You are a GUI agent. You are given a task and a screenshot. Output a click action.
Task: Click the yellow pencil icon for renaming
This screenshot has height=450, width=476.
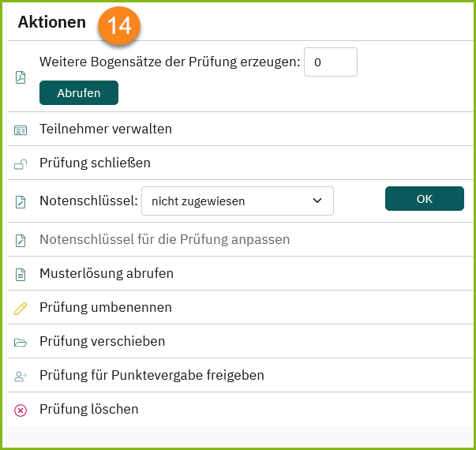click(x=21, y=309)
